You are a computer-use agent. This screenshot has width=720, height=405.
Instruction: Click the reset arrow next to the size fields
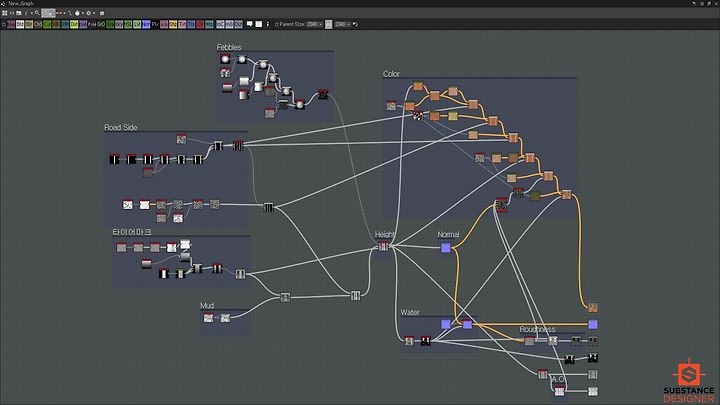355,24
